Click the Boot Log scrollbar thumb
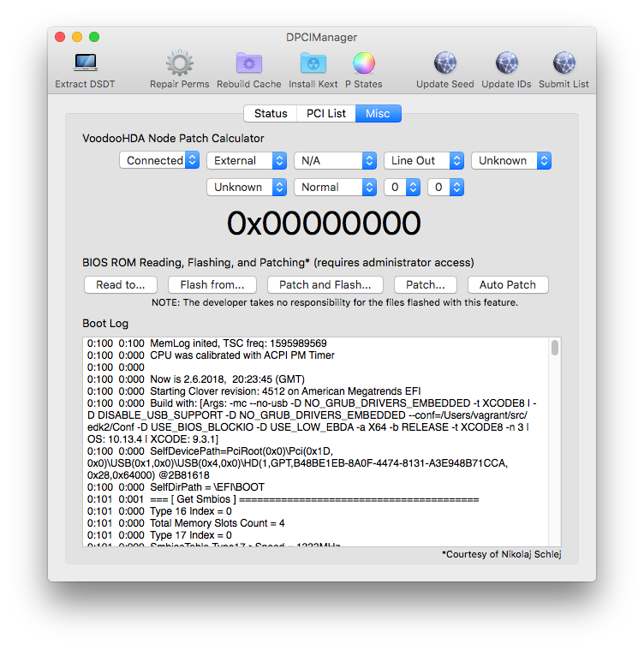The image size is (644, 650). [x=555, y=348]
